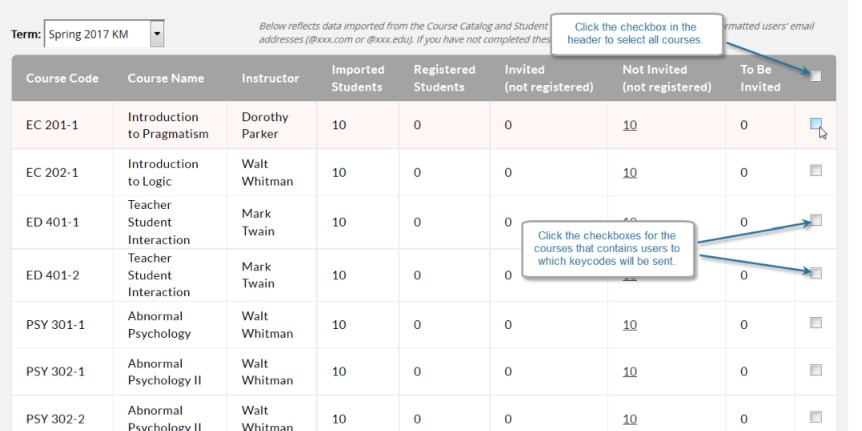The width and height of the screenshot is (862, 431).
Task: Click the To Be Invited column header
Action: [760, 78]
